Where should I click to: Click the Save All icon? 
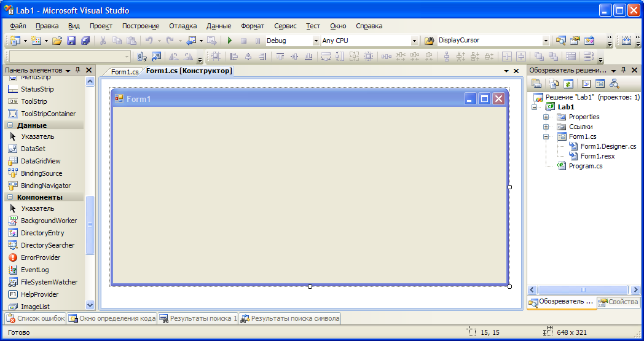85,41
